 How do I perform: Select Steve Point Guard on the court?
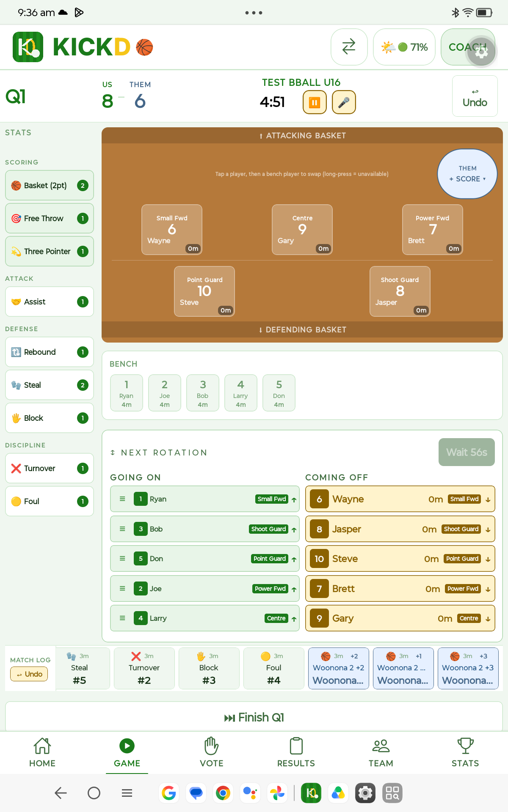[x=204, y=291]
